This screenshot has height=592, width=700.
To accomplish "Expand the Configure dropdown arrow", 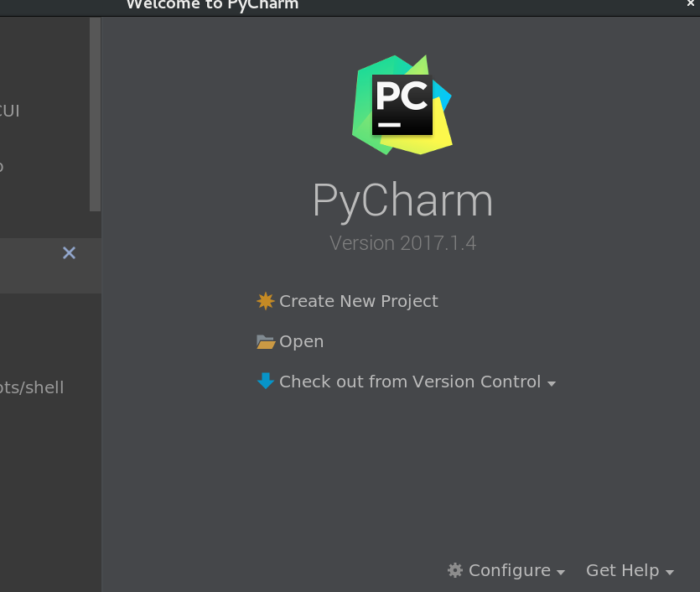I will 560,572.
